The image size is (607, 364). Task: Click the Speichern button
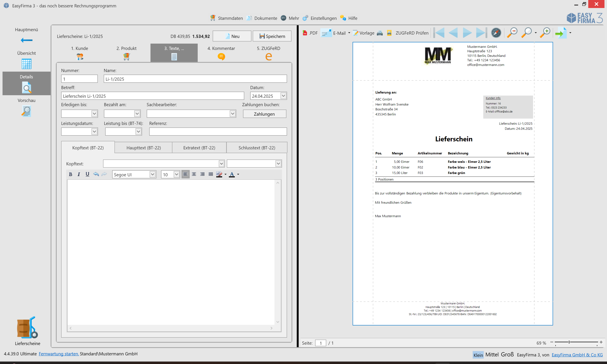(x=272, y=36)
